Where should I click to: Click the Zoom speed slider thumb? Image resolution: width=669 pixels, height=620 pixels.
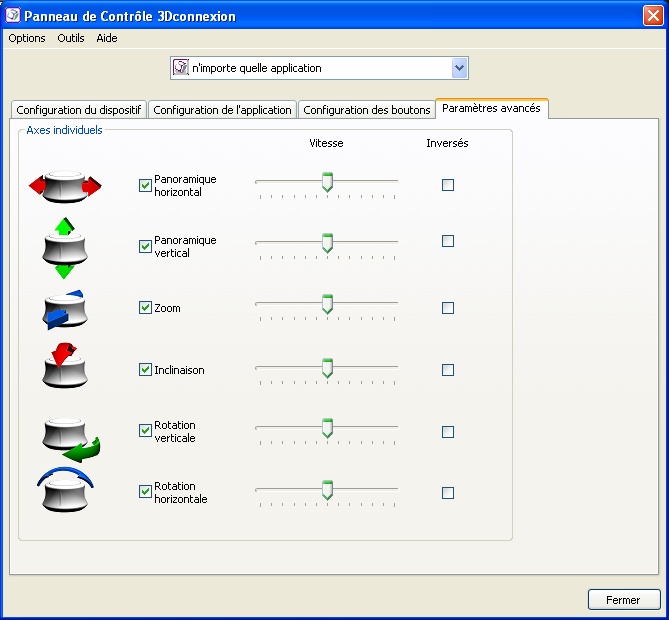[327, 304]
